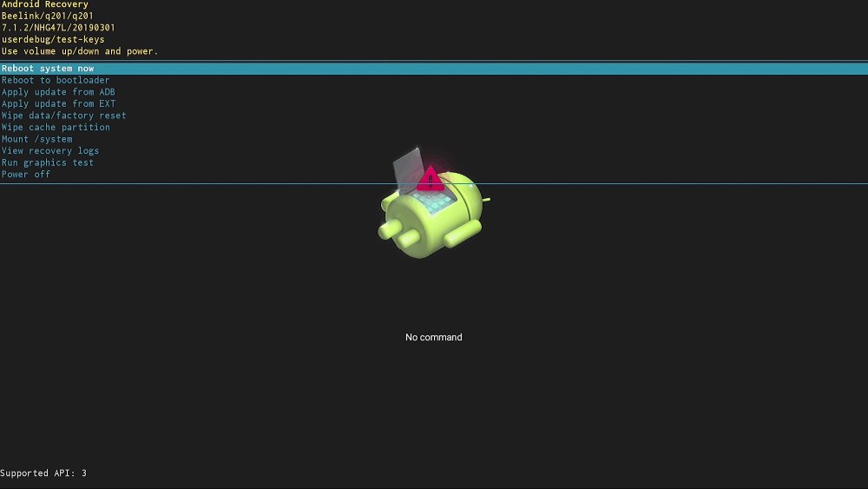
Task: Click the 7.1.2/NHG47L/20190301 build line
Action: click(58, 28)
